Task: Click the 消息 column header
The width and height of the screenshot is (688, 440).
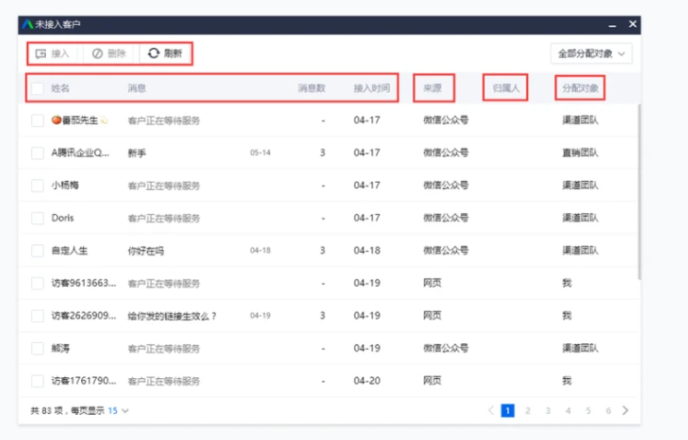Action: click(136, 88)
